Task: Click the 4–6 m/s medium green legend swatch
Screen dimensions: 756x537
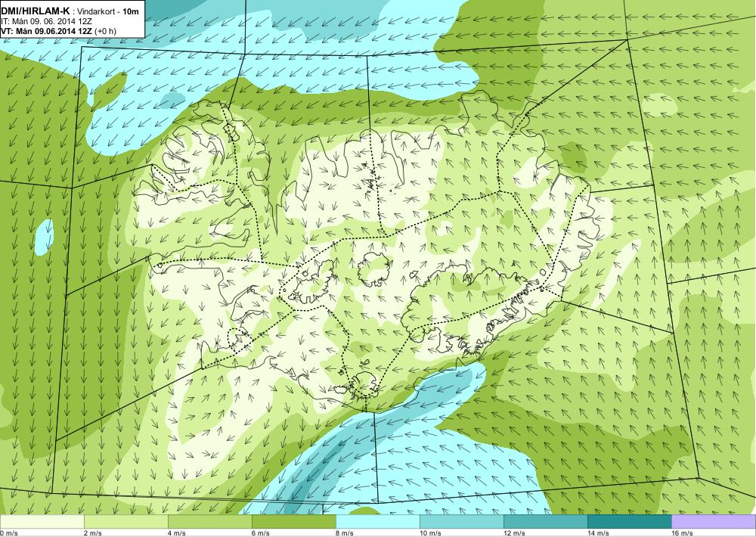Action: pyautogui.click(x=209, y=522)
